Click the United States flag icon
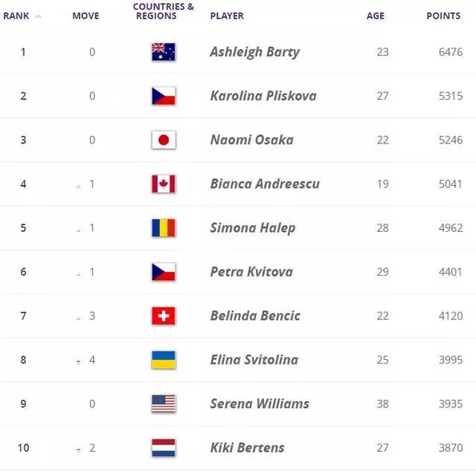 [164, 404]
